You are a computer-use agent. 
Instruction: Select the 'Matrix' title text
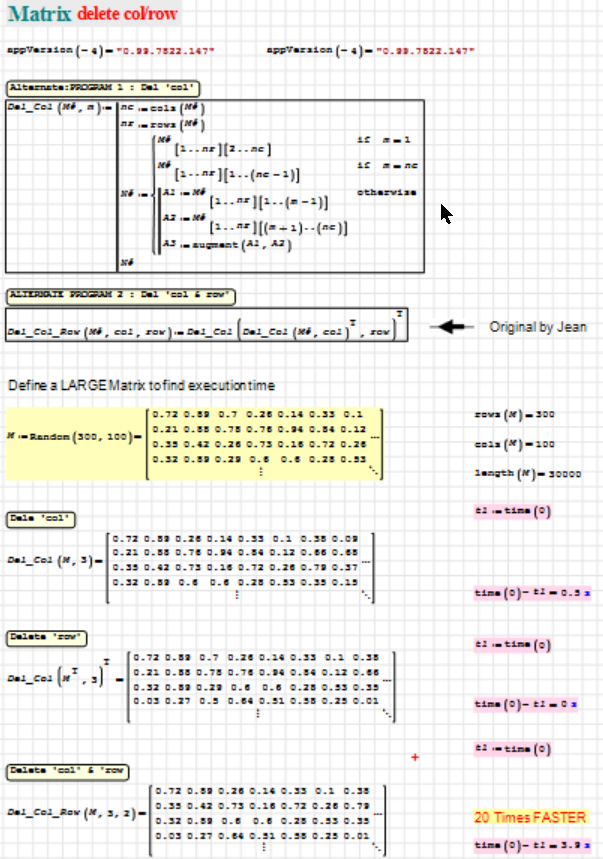tap(38, 14)
